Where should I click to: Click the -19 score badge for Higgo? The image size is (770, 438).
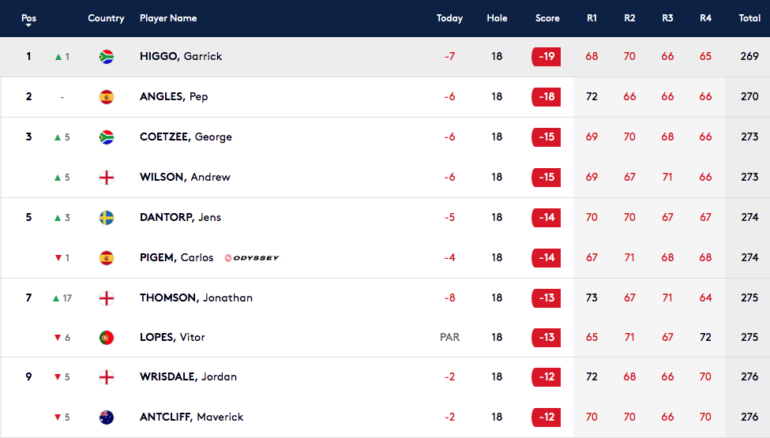click(546, 56)
